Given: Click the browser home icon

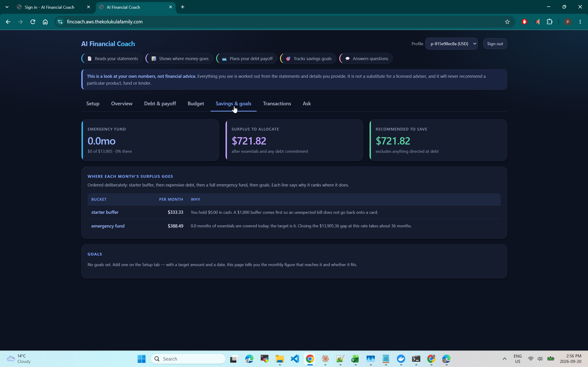Looking at the screenshot, I should pyautogui.click(x=45, y=22).
